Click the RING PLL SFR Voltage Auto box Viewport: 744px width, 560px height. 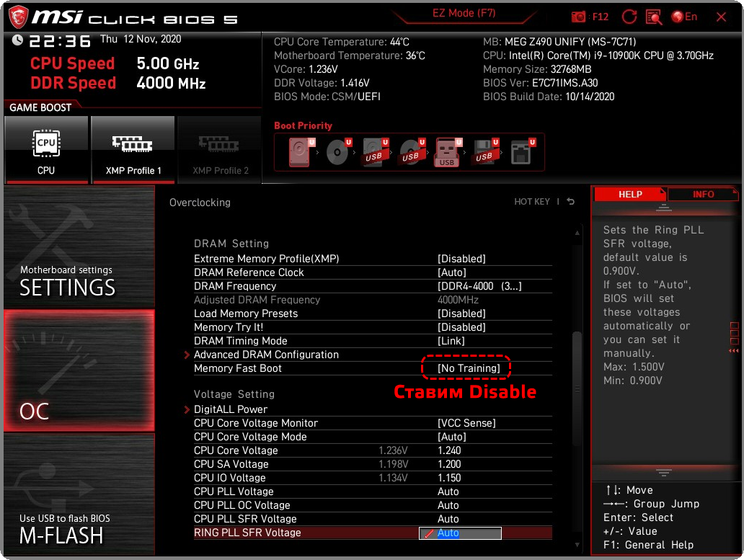[460, 533]
